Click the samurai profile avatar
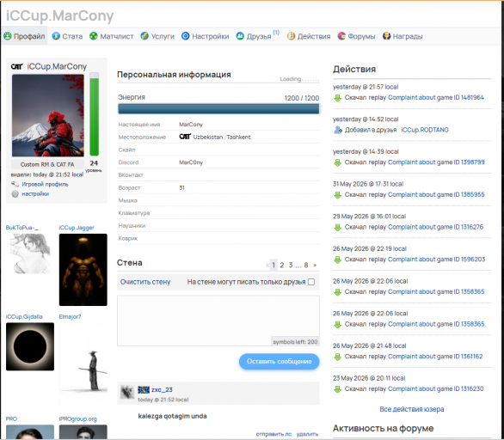Viewport: 504px width, 440px height. click(x=48, y=115)
